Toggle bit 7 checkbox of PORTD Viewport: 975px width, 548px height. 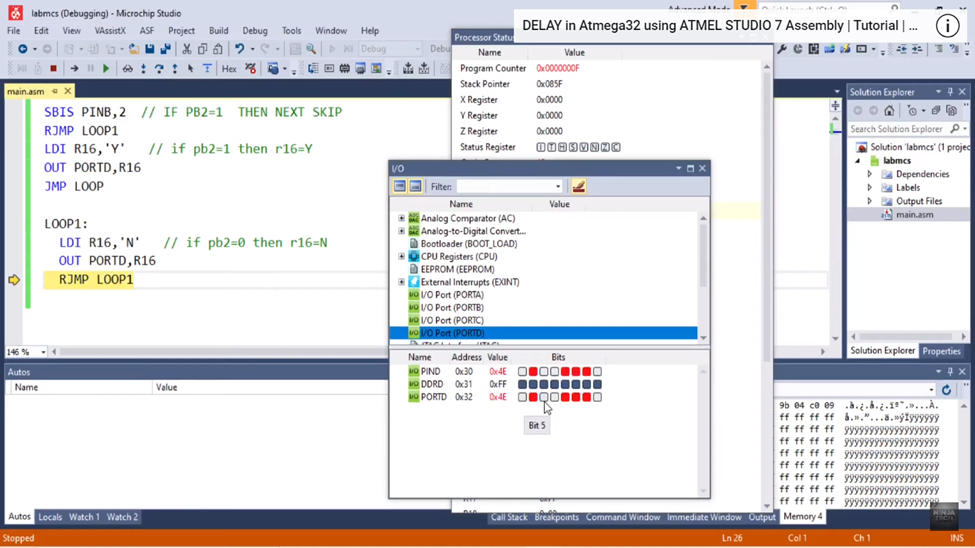(x=522, y=397)
